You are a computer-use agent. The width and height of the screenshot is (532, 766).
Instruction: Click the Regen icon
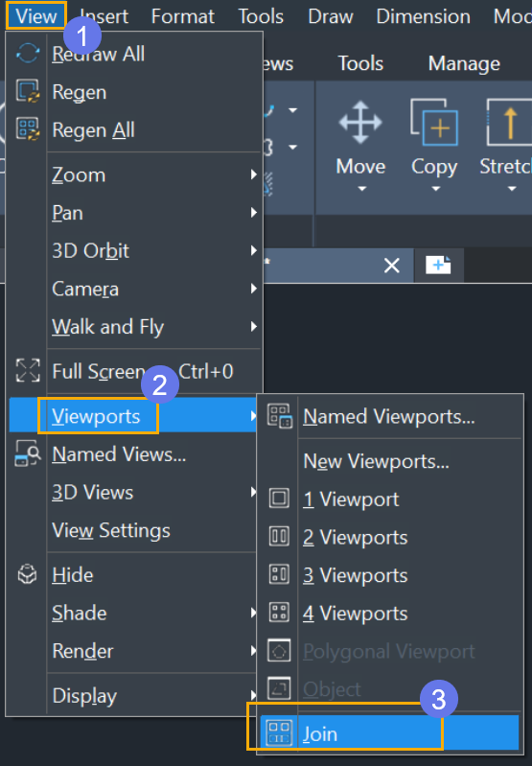point(28,91)
